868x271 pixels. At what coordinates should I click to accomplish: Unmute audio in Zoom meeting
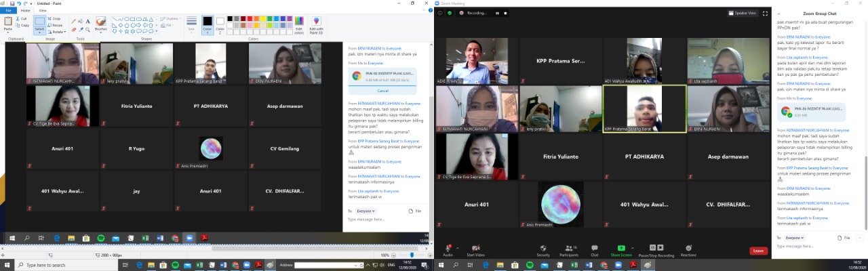click(448, 250)
